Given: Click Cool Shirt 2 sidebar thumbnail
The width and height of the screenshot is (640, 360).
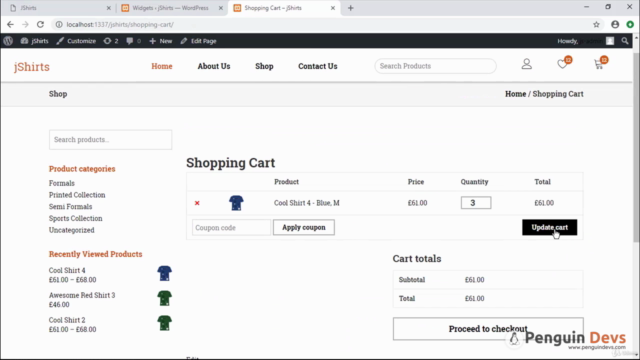Looking at the screenshot, I should (164, 323).
